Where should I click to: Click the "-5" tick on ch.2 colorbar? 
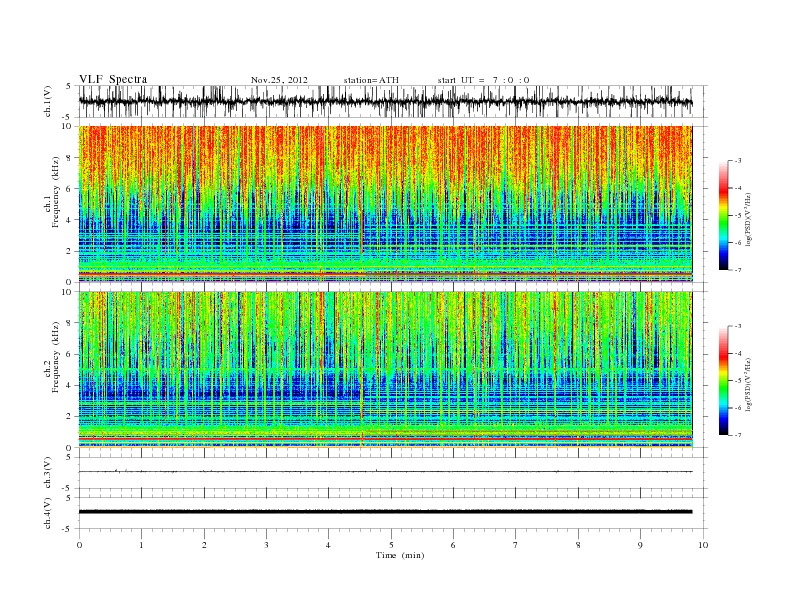click(x=738, y=381)
